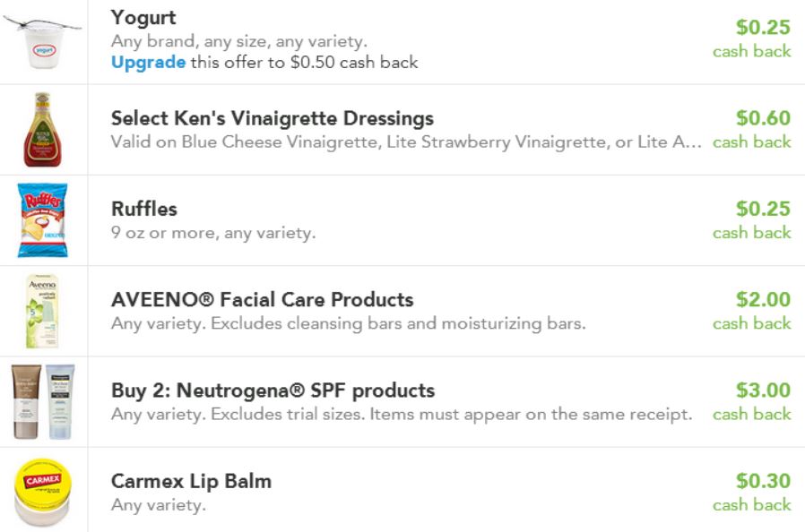Screen dimensions: 805x532
Task: Click Neutrogena same-receipt description text
Action: point(402,414)
